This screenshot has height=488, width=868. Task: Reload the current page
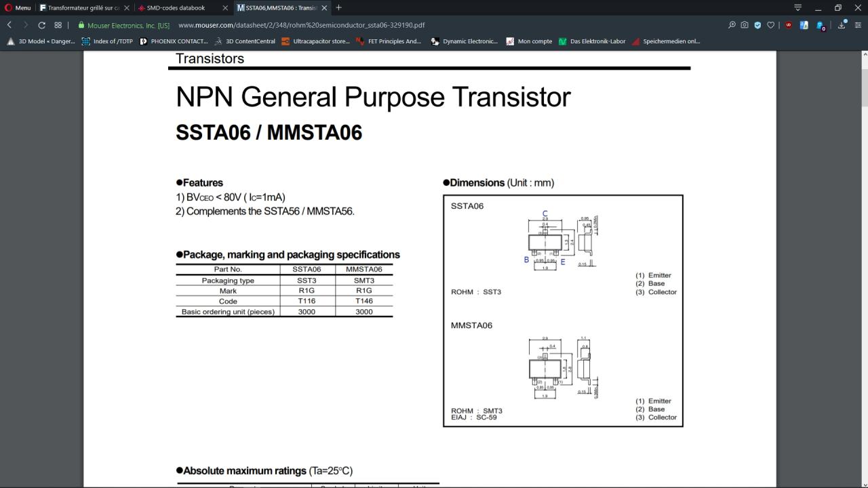42,25
